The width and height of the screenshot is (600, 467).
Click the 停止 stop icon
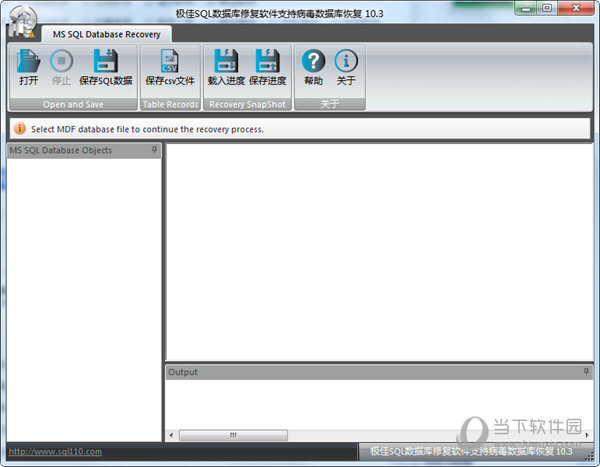coord(62,61)
